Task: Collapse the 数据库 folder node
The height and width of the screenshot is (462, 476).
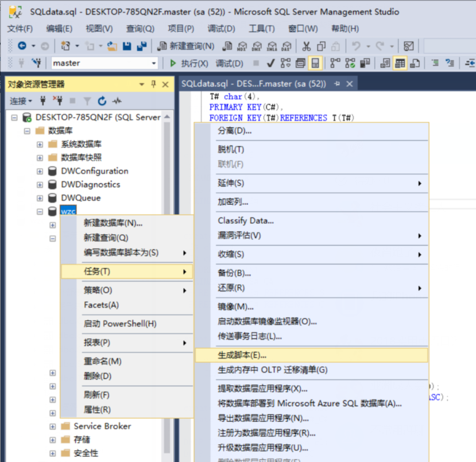Action: [x=28, y=131]
